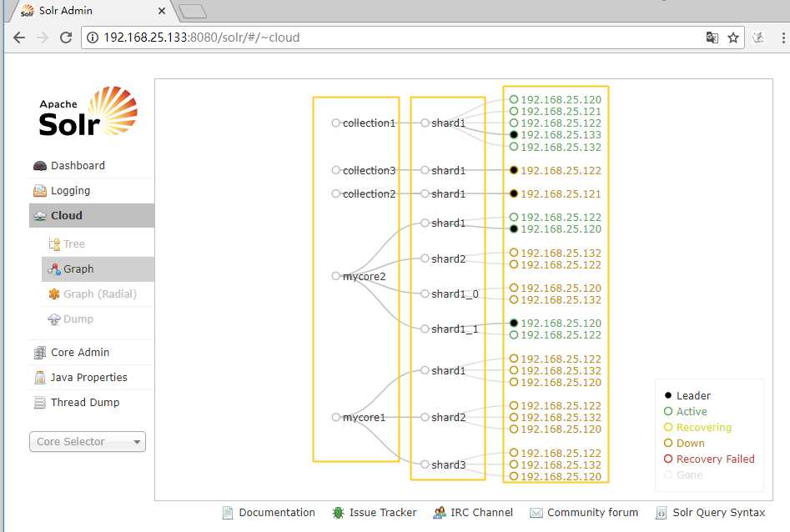Open the Documentation link
The height and width of the screenshot is (532, 790).
click(277, 513)
